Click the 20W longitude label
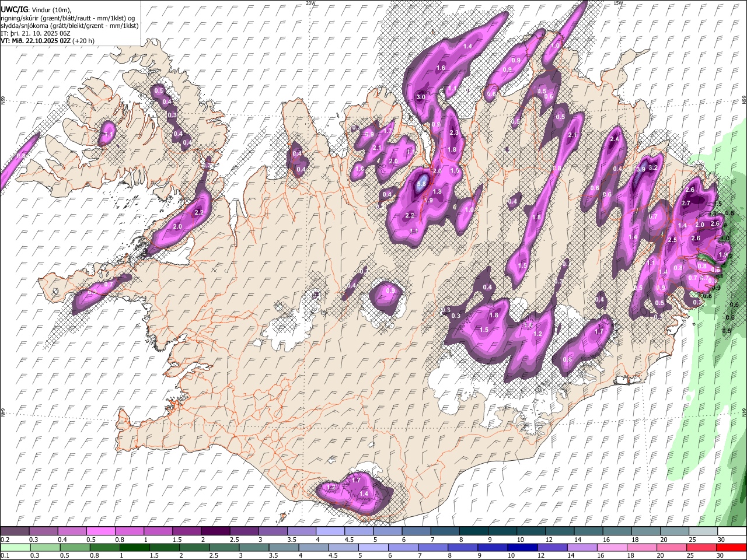Image resolution: width=747 pixels, height=560 pixels. (x=310, y=3)
